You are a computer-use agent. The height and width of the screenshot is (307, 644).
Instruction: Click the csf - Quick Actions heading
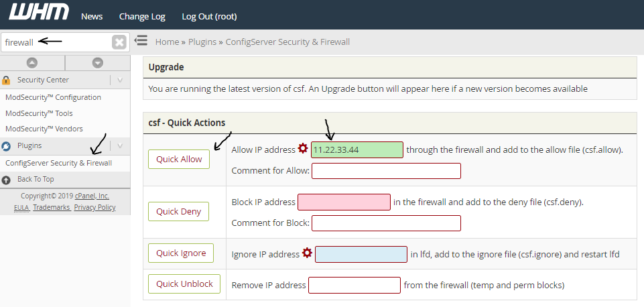click(187, 123)
